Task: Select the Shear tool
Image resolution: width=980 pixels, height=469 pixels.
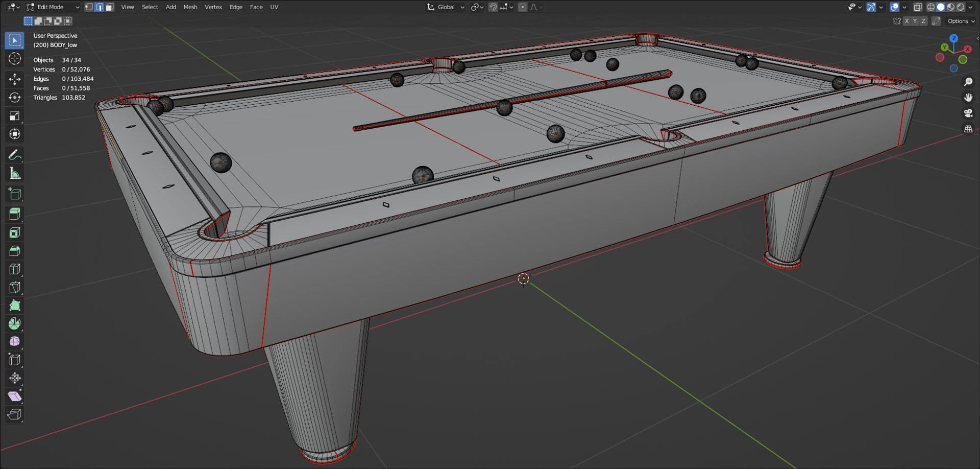Action: pyautogui.click(x=14, y=396)
